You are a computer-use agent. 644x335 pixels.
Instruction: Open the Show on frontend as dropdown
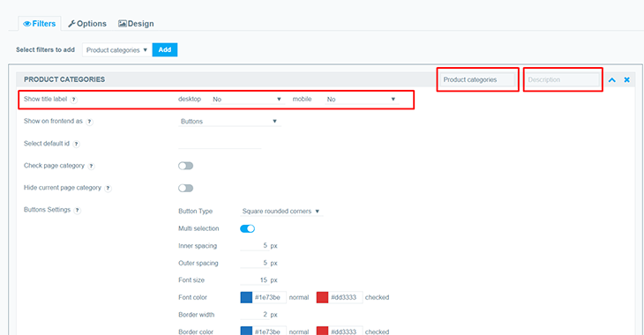[x=229, y=122]
